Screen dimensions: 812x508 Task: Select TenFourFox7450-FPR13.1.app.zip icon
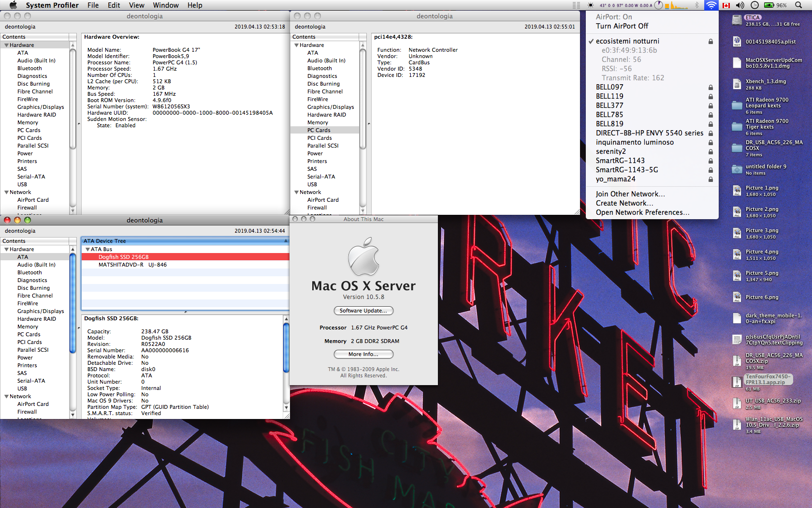pyautogui.click(x=737, y=382)
